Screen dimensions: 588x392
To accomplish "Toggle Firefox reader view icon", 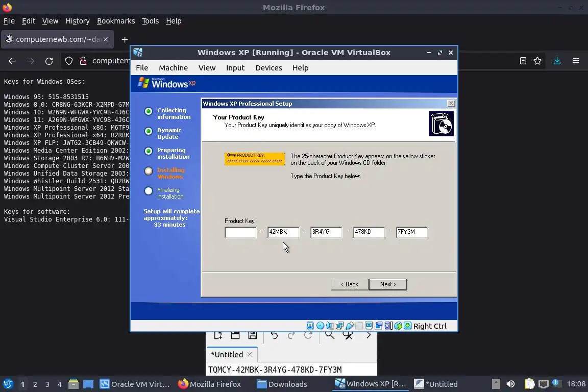I will click(x=523, y=61).
